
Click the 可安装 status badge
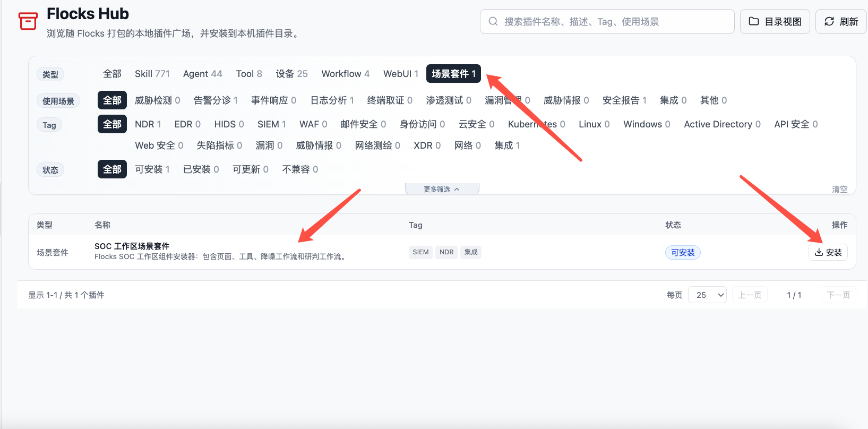point(683,253)
